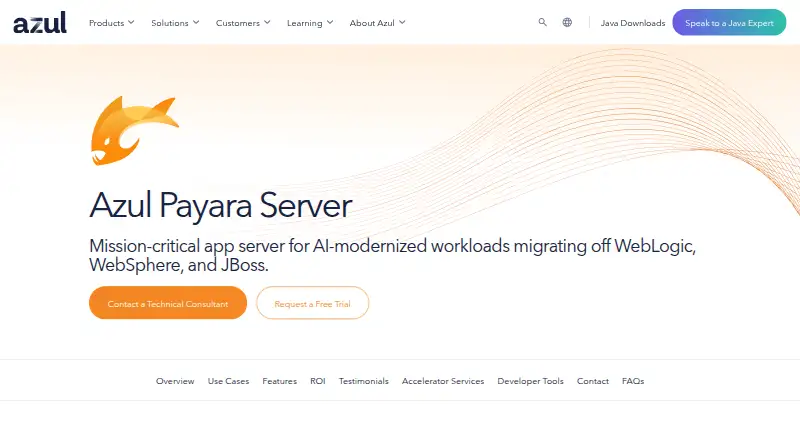Open the globe language selector icon

coord(567,22)
